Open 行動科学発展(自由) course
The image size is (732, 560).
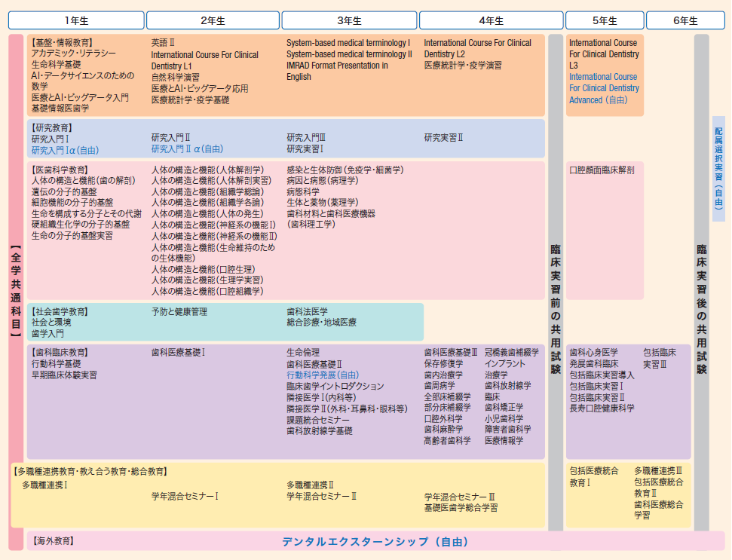[323, 375]
